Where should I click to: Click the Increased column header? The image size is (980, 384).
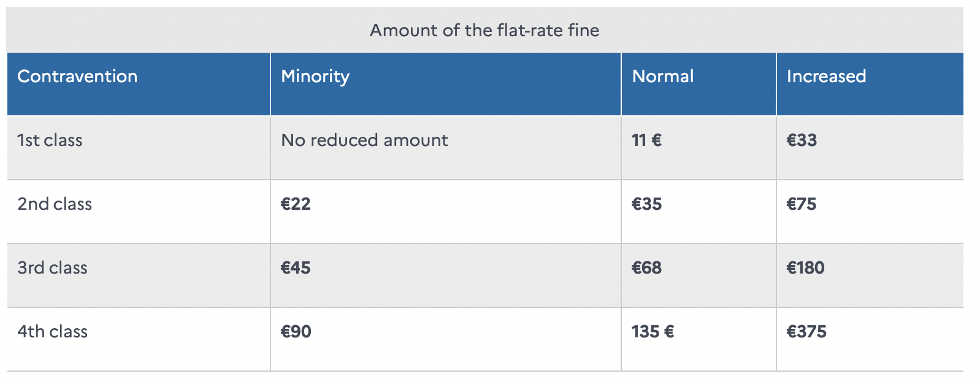(826, 76)
